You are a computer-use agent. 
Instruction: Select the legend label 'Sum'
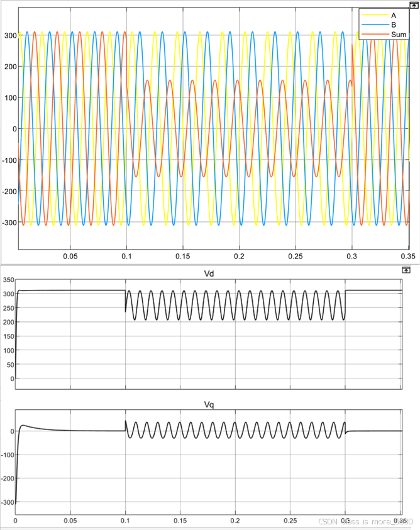[x=399, y=35]
